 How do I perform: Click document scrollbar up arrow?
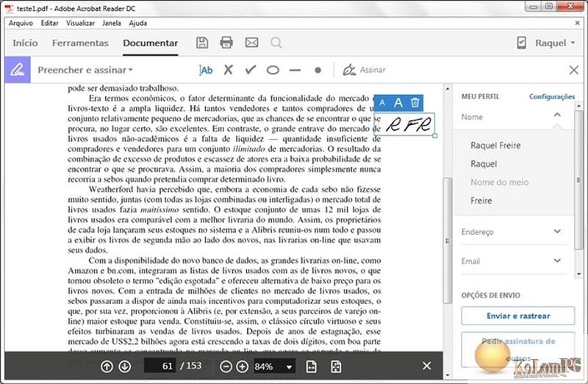448,89
